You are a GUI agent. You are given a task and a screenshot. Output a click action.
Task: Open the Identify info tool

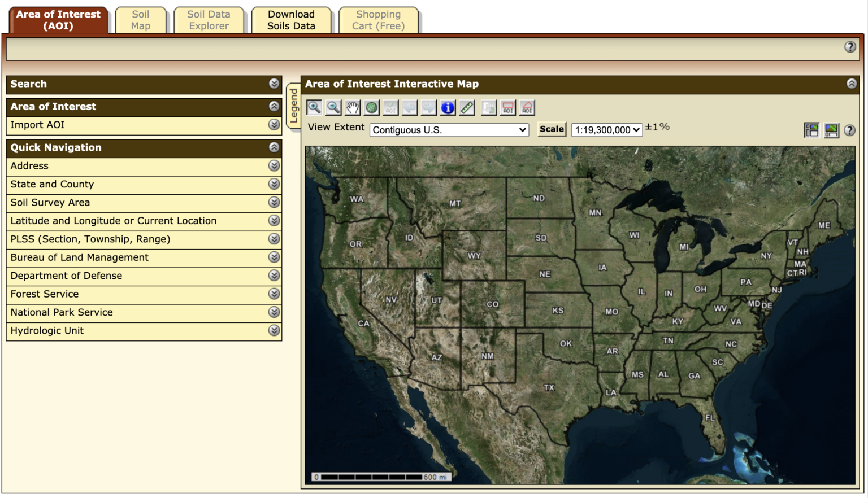447,107
